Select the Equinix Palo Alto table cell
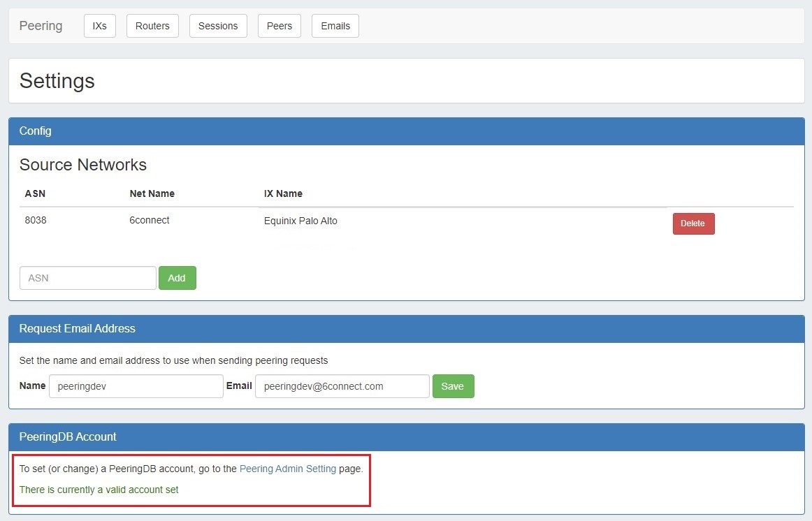Image resolution: width=812 pixels, height=521 pixels. tap(300, 221)
